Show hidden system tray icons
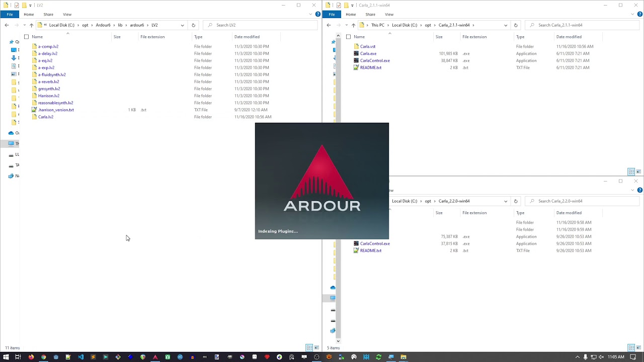Viewport: 644px width, 362px height. [x=577, y=357]
